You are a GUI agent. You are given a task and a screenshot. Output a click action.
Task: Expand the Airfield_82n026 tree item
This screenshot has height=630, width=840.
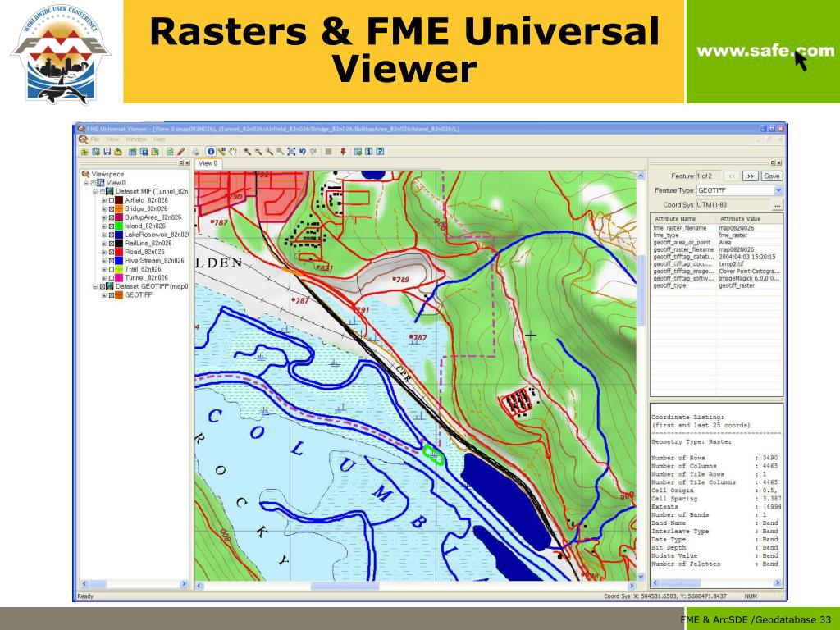point(104,200)
